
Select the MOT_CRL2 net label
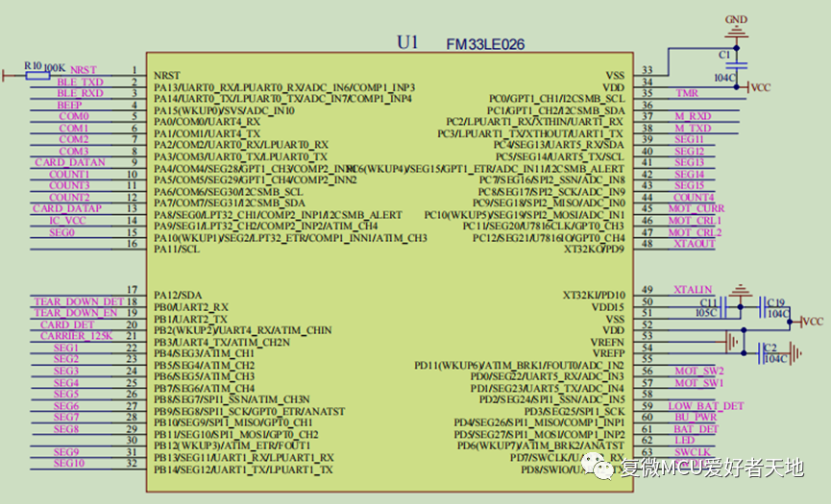pyautogui.click(x=695, y=232)
